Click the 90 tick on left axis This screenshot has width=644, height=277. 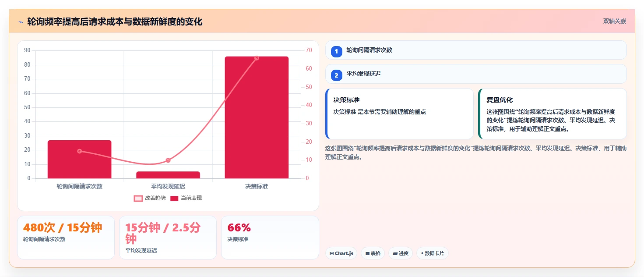[27, 50]
